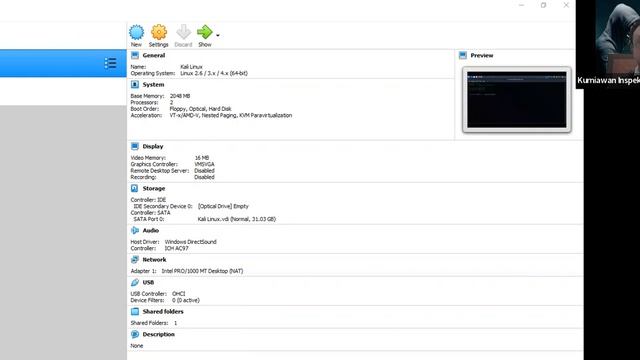This screenshot has width=640, height=360.
Task: Click the Description section speech-bubble icon
Action: 135,334
